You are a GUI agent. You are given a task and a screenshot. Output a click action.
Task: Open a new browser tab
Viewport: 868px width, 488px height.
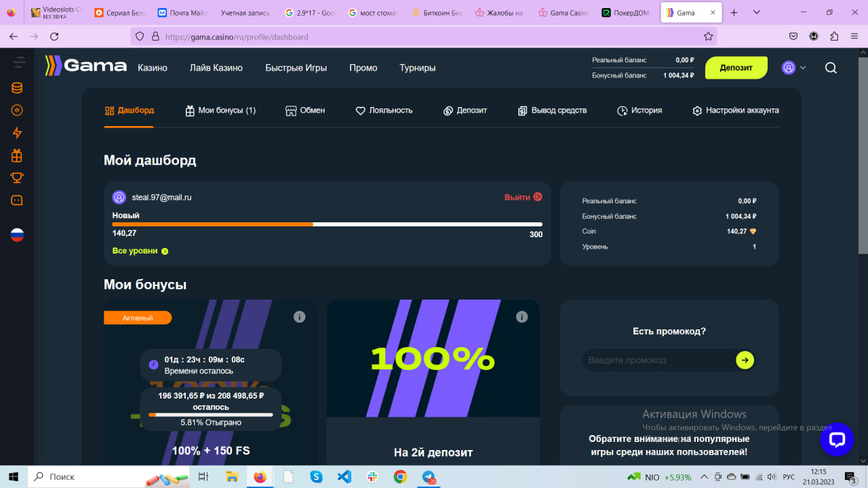point(734,12)
